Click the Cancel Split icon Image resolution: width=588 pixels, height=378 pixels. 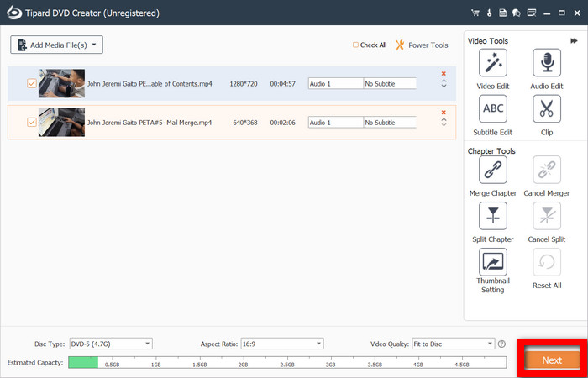click(x=547, y=216)
